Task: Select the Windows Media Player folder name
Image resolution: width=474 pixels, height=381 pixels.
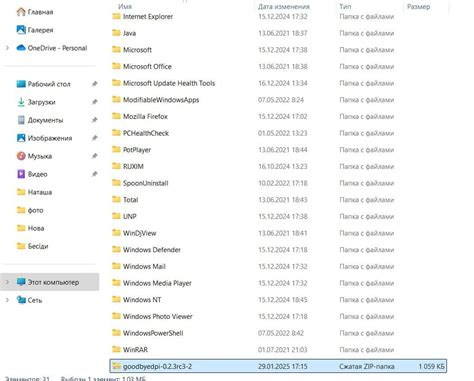Action: (157, 283)
